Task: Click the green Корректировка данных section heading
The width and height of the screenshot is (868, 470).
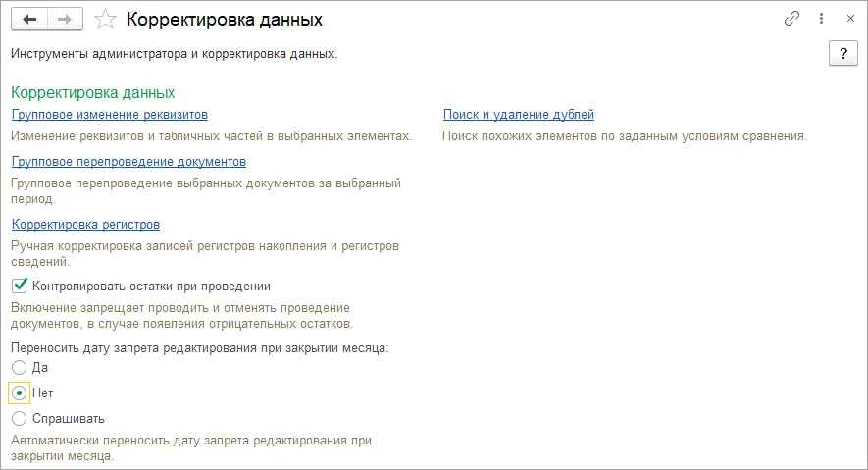Action: (x=93, y=92)
